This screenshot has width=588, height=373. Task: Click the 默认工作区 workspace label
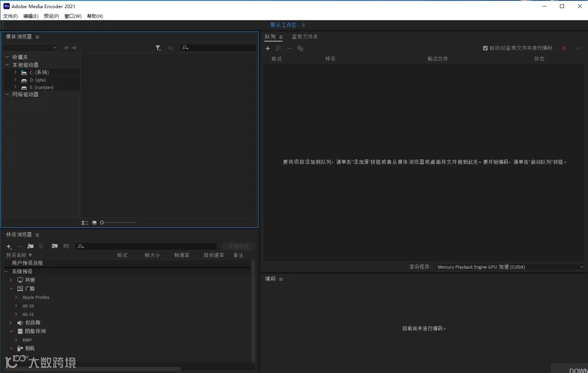coord(284,25)
